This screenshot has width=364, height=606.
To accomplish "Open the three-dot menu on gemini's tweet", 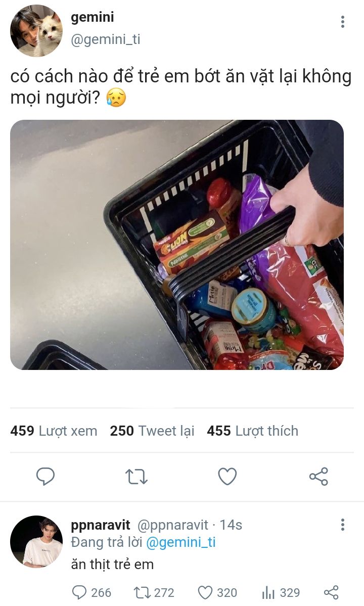I will (x=342, y=22).
